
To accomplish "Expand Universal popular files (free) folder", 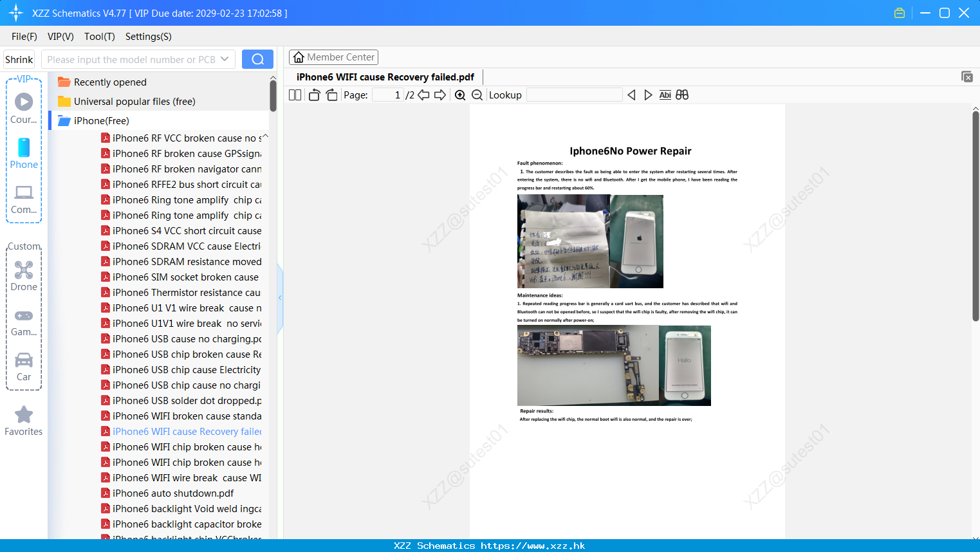I will 126,101.
